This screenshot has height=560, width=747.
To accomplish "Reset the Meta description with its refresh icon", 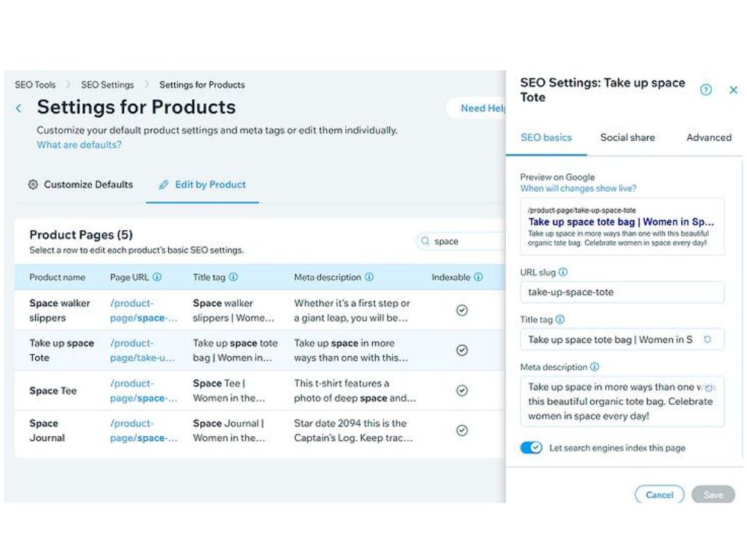I will click(x=709, y=388).
